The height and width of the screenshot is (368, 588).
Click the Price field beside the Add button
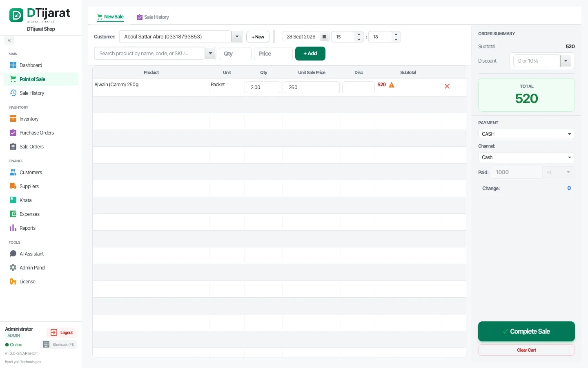click(x=273, y=54)
